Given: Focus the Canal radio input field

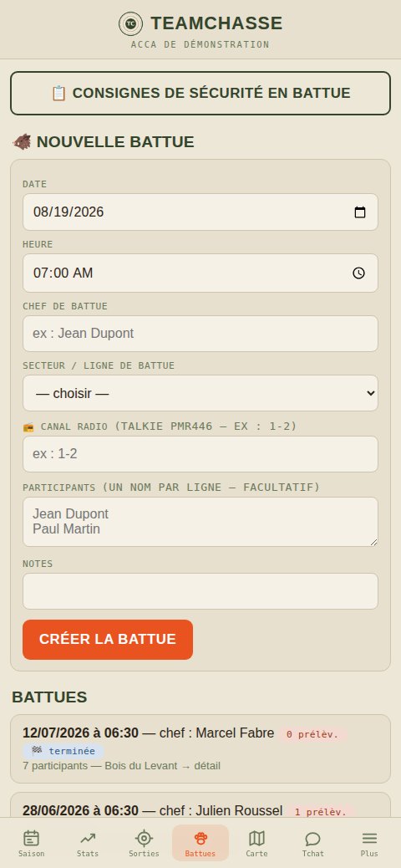Looking at the screenshot, I should [200, 454].
